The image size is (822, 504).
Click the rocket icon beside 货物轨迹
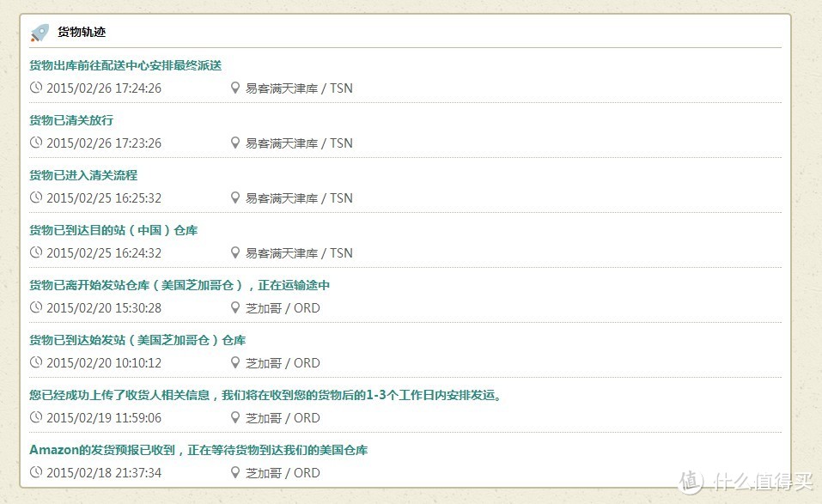(x=40, y=33)
